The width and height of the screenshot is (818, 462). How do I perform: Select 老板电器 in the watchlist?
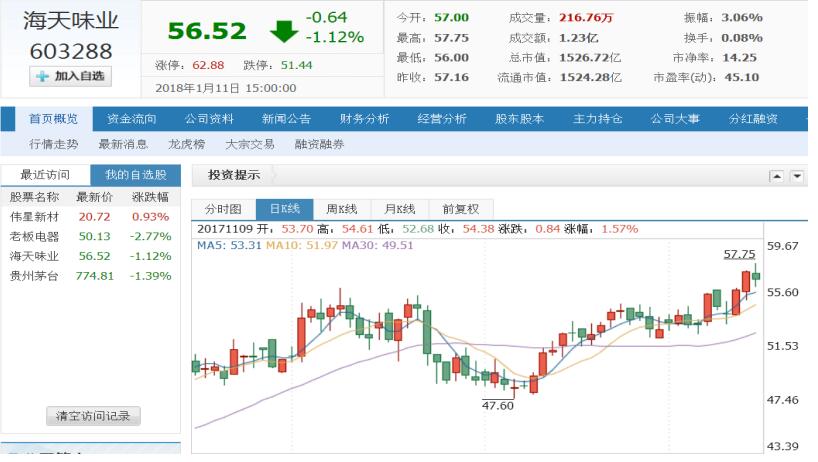point(34,237)
